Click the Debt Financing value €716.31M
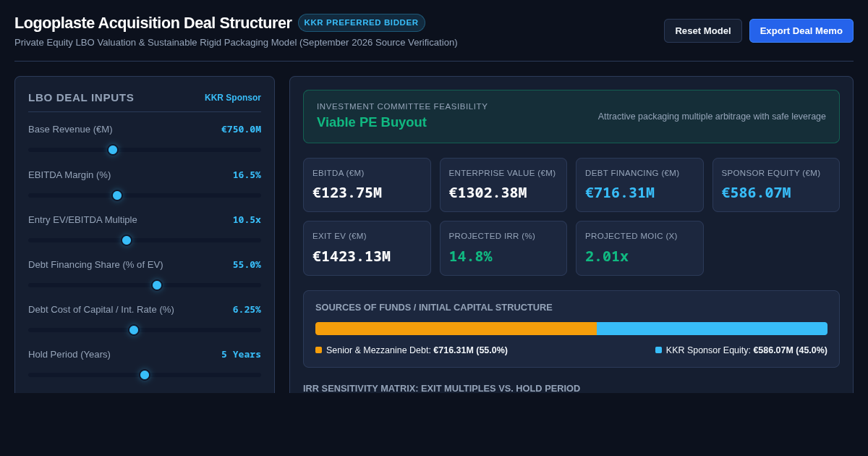This screenshot has width=868, height=456. click(620, 193)
